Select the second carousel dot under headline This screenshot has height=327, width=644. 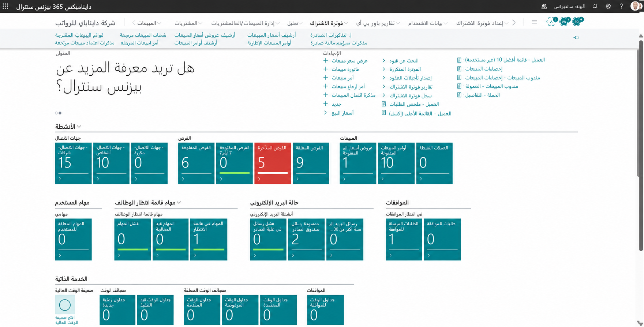[60, 113]
